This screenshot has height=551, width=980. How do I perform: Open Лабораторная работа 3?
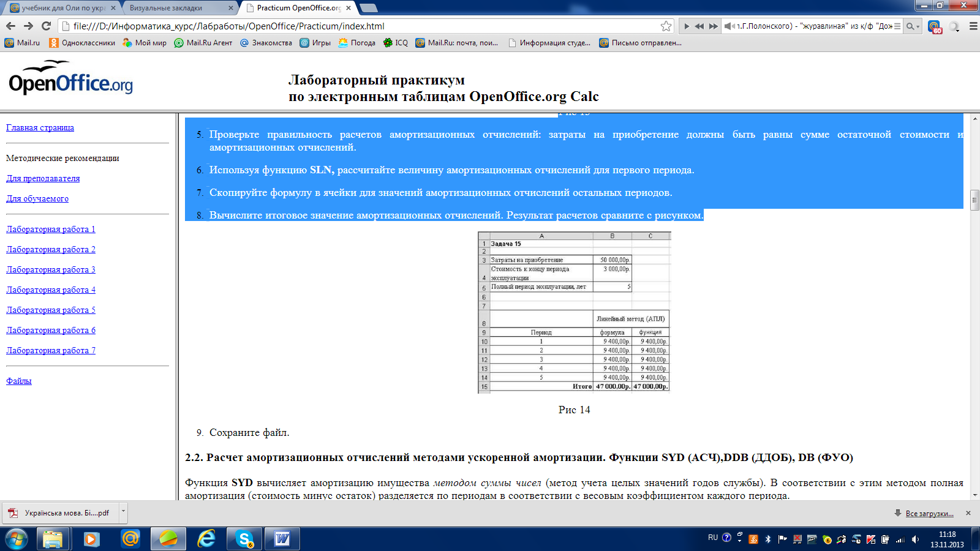[x=51, y=269]
